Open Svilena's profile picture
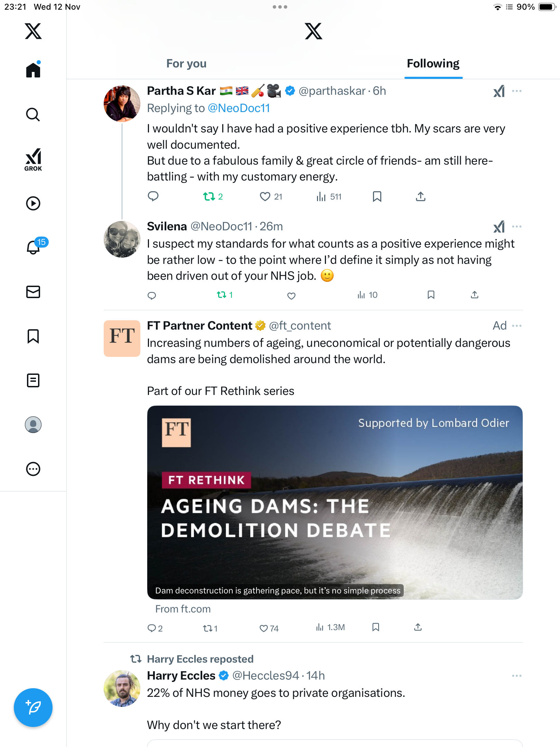 point(122,239)
